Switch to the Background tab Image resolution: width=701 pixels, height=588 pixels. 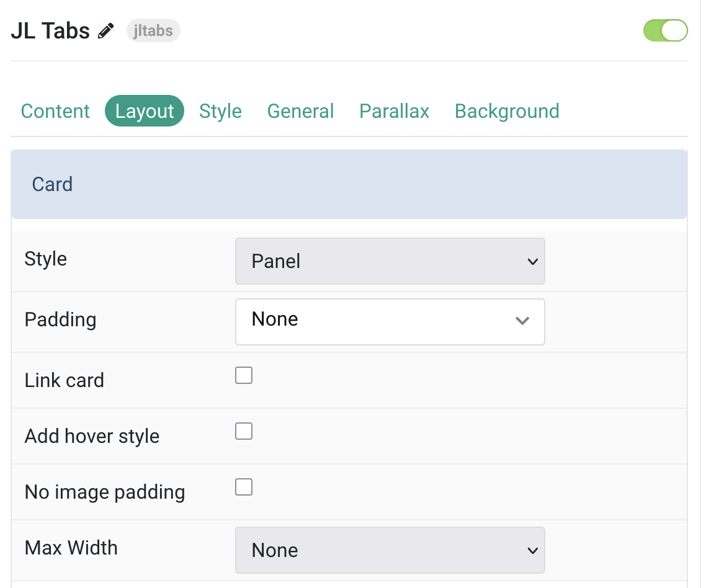pos(507,111)
